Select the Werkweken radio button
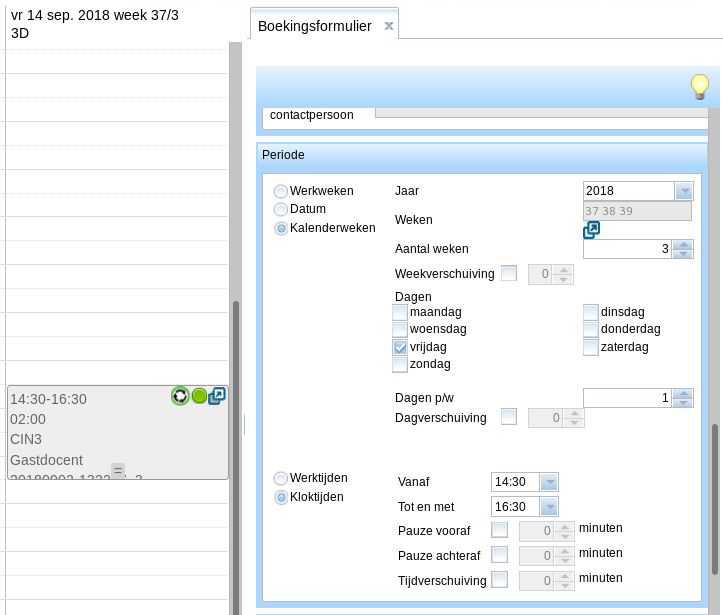The width and height of the screenshot is (723, 615). click(x=280, y=191)
